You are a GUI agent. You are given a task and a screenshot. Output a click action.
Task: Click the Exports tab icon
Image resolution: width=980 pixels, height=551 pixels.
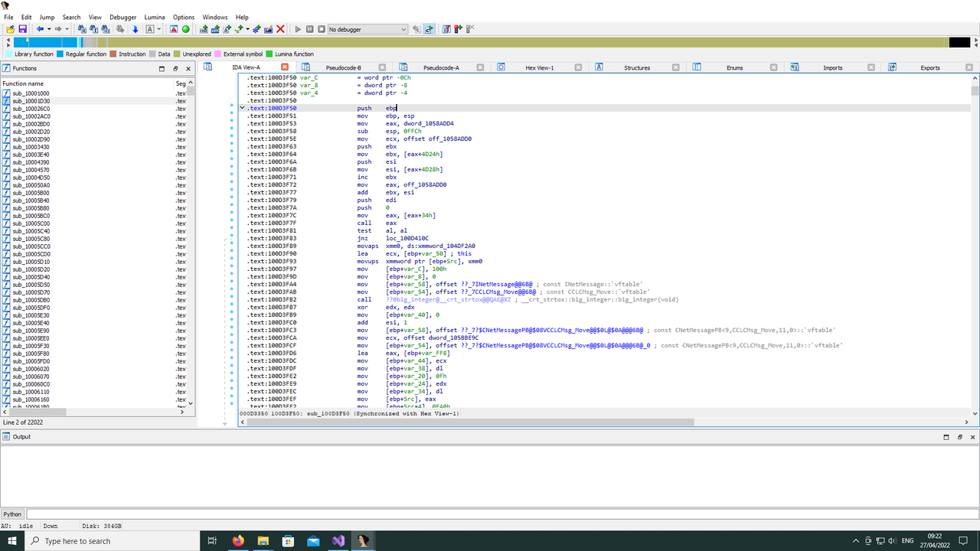pos(892,67)
